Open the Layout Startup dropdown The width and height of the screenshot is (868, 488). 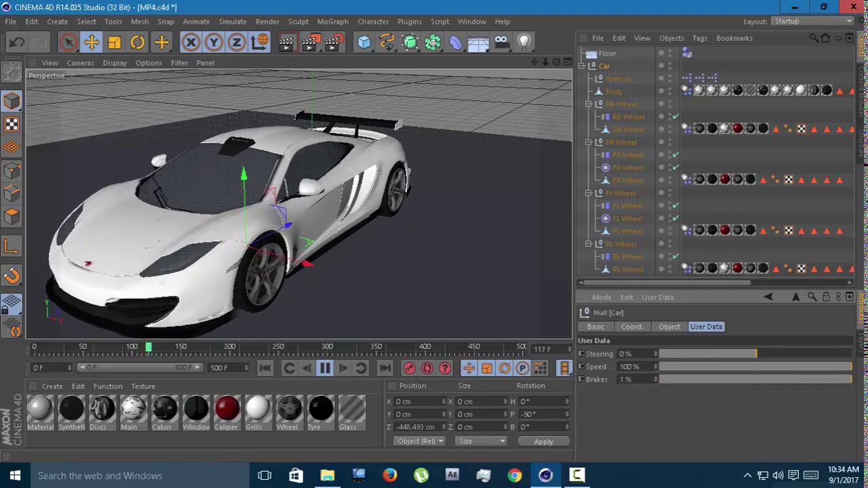pos(813,21)
